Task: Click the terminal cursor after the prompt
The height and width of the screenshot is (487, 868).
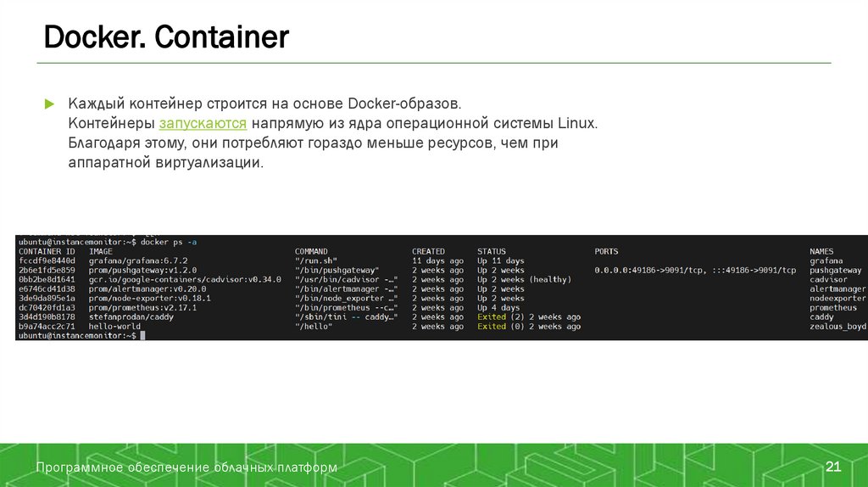Action: point(142,336)
